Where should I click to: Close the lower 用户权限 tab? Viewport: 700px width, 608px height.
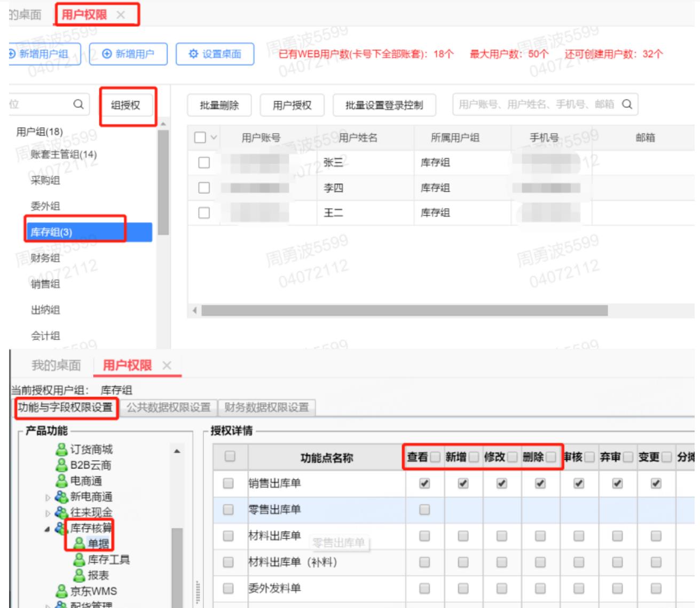pos(167,365)
